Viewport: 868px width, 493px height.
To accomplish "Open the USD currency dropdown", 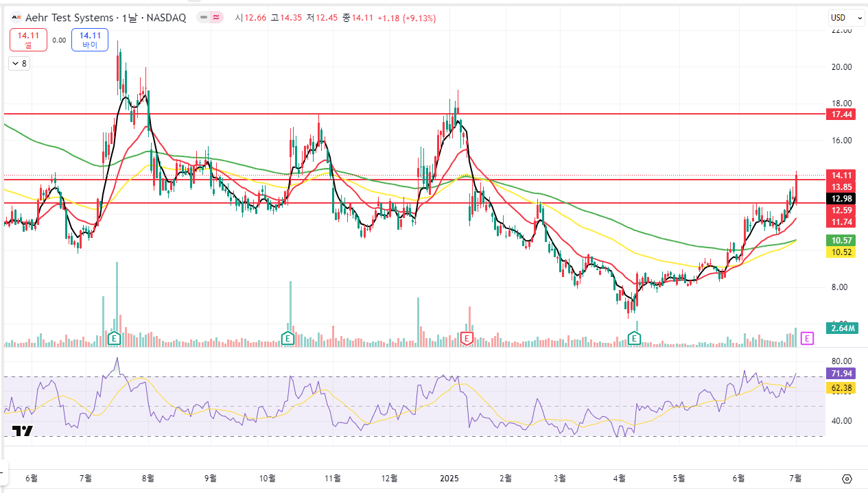I will (845, 18).
